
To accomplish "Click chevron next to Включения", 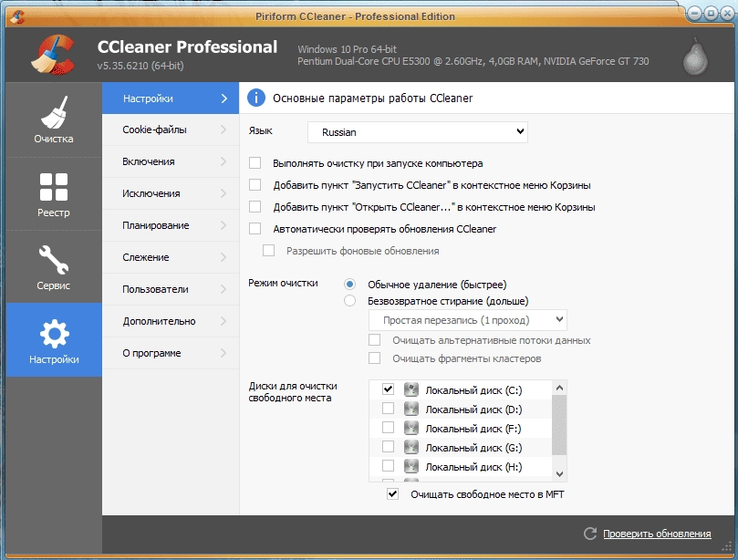I will pos(223,161).
